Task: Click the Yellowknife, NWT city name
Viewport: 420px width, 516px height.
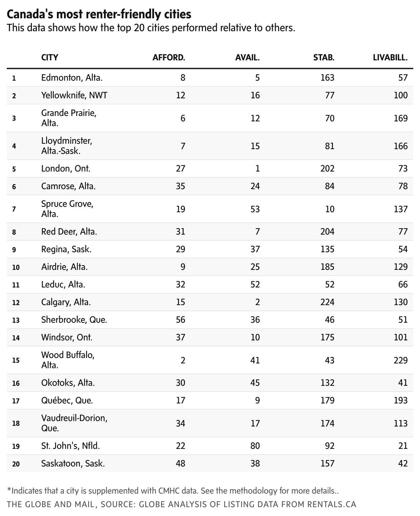Action: coord(74,95)
